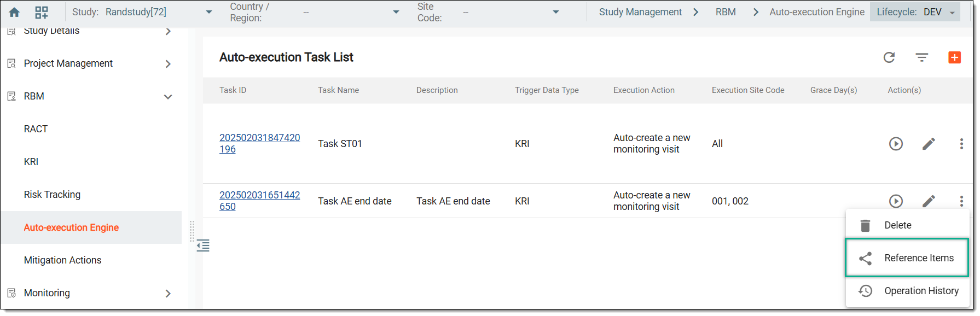
Task: Click the panel resize handle dots
Action: tap(192, 231)
